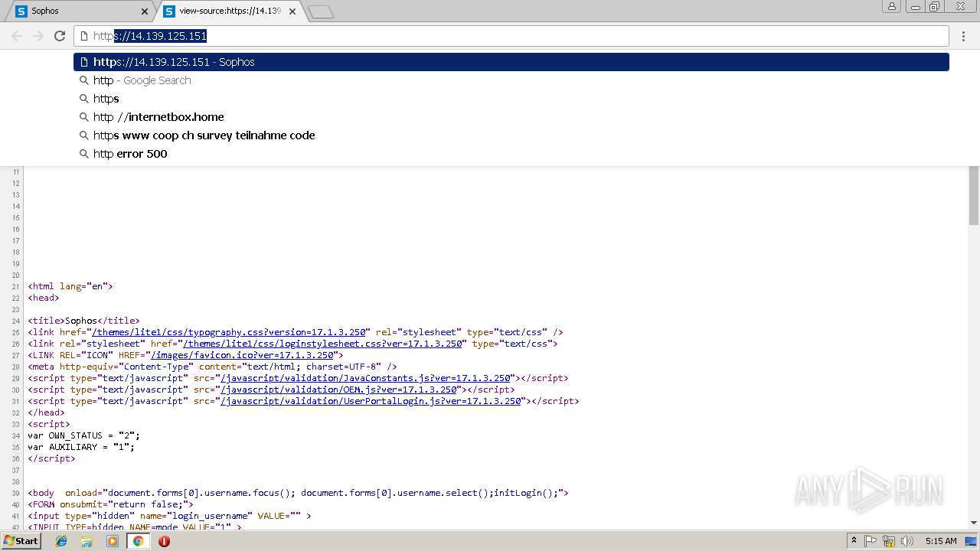Pick the 'http - Google Search' suggestion
The height and width of the screenshot is (551, 980).
pyautogui.click(x=511, y=80)
